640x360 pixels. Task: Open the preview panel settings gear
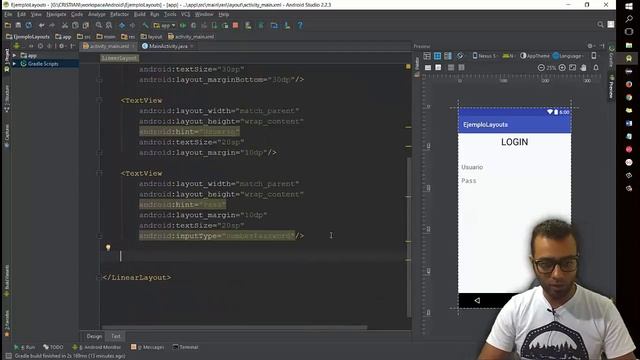[x=590, y=46]
